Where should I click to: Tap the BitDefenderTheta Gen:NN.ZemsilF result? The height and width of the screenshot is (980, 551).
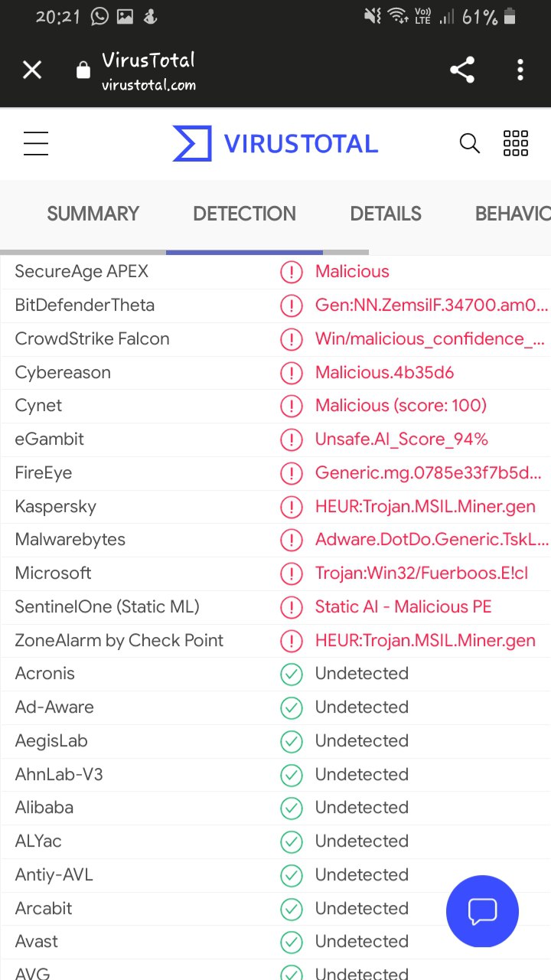click(x=432, y=305)
